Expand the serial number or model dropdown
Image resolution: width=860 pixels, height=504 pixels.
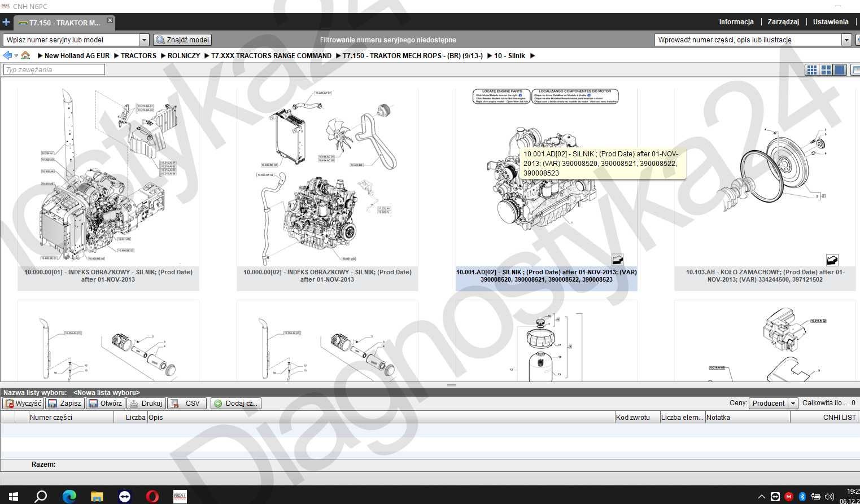coord(144,40)
